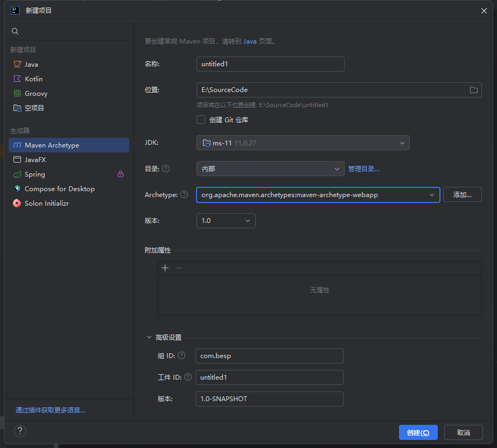Remove property with the minus icon
This screenshot has height=448, width=497.
[179, 268]
